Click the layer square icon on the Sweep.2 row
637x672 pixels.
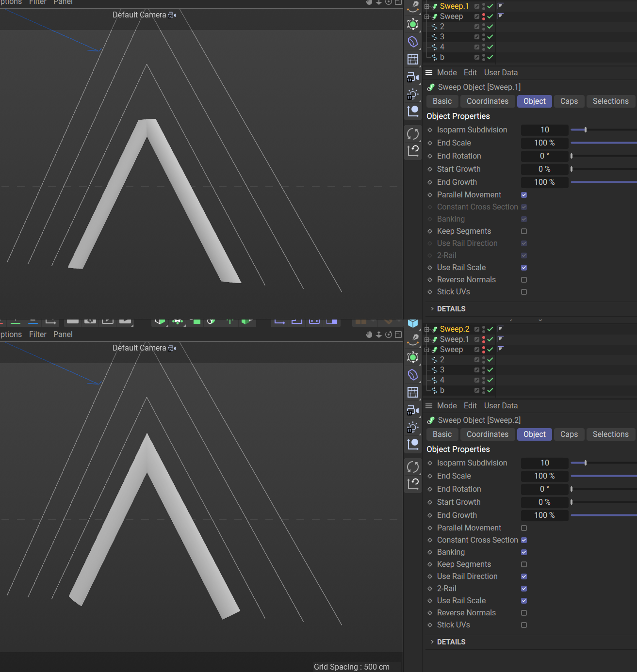(477, 329)
